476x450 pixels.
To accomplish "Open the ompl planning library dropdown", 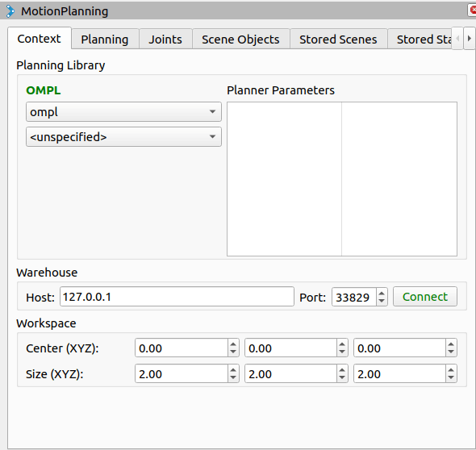I will (123, 112).
